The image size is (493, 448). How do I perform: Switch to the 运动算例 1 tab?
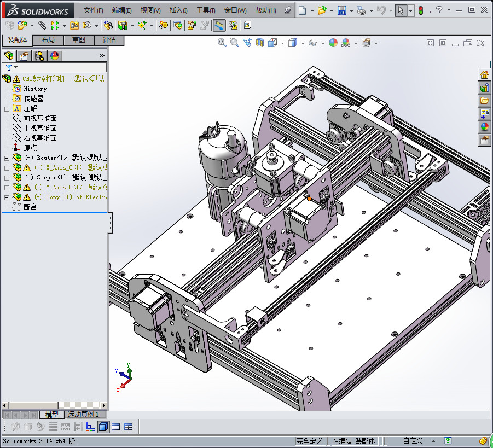tap(83, 415)
